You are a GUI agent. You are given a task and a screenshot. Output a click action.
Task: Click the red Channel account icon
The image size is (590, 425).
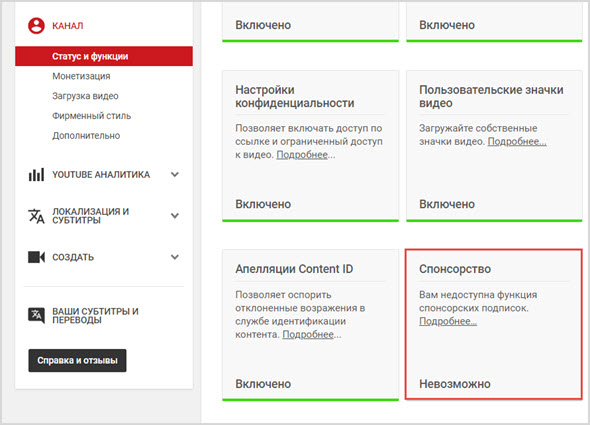point(36,25)
